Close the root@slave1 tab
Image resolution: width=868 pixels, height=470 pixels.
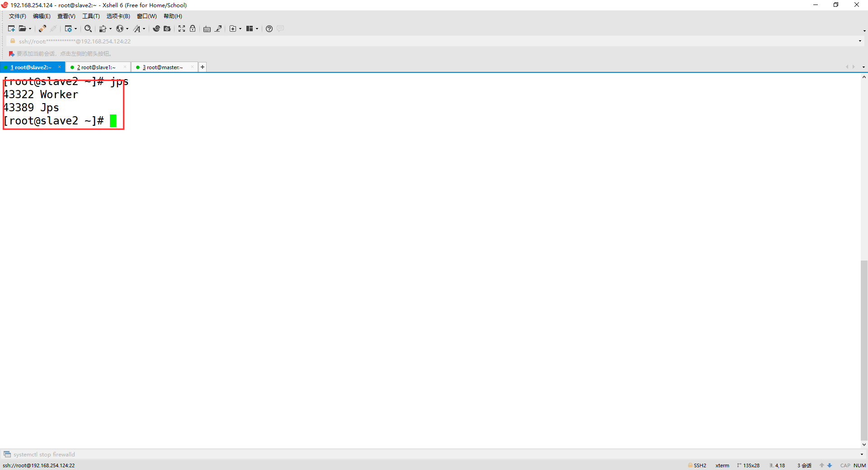pyautogui.click(x=125, y=67)
